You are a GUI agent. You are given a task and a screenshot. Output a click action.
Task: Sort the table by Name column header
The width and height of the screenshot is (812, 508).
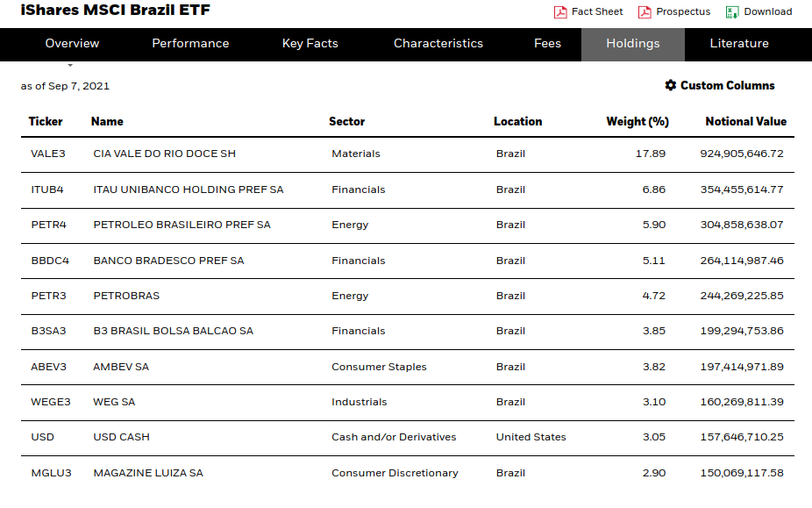[x=107, y=121]
